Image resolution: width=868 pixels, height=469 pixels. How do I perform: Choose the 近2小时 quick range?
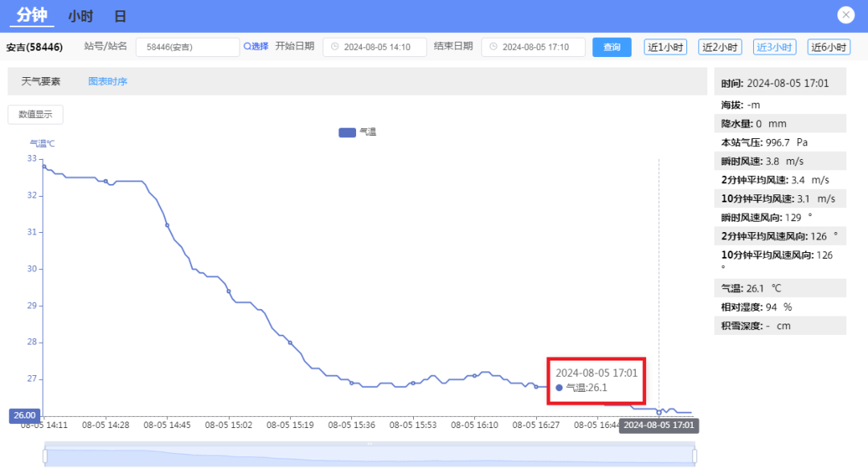[x=720, y=47]
